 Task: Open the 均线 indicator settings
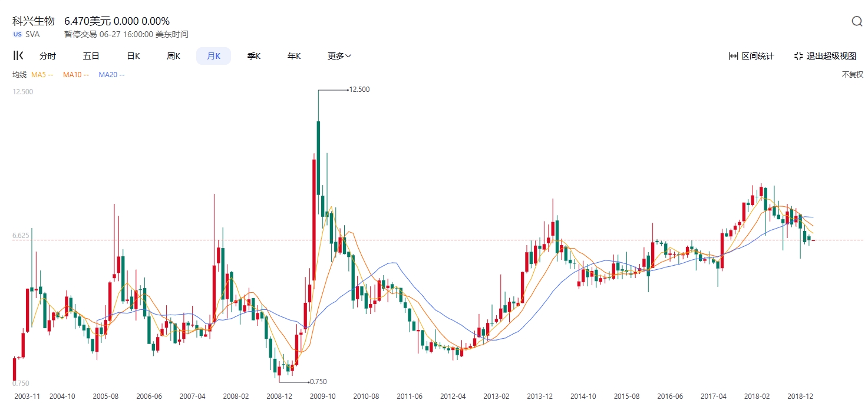(19, 75)
